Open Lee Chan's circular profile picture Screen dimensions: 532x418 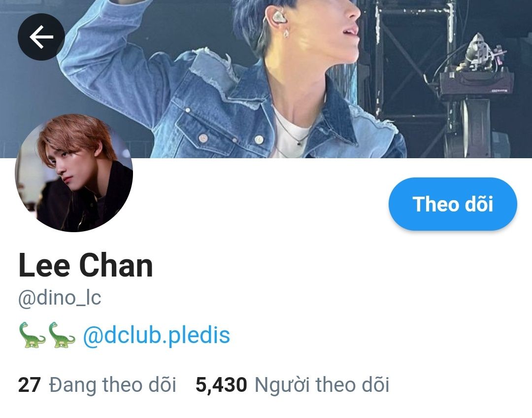[x=74, y=173]
